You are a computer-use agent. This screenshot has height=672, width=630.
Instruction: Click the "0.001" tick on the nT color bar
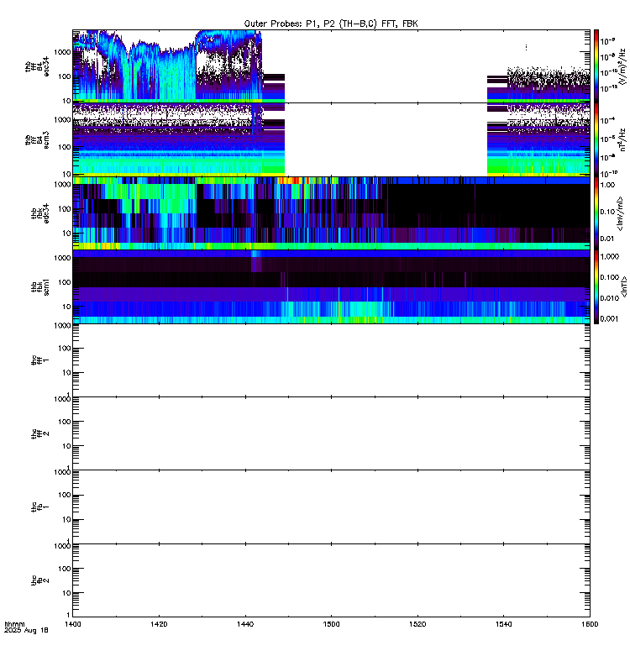point(610,318)
